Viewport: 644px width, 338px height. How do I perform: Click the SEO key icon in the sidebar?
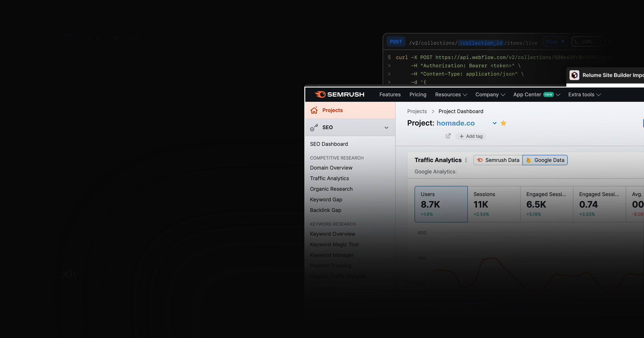tap(314, 127)
